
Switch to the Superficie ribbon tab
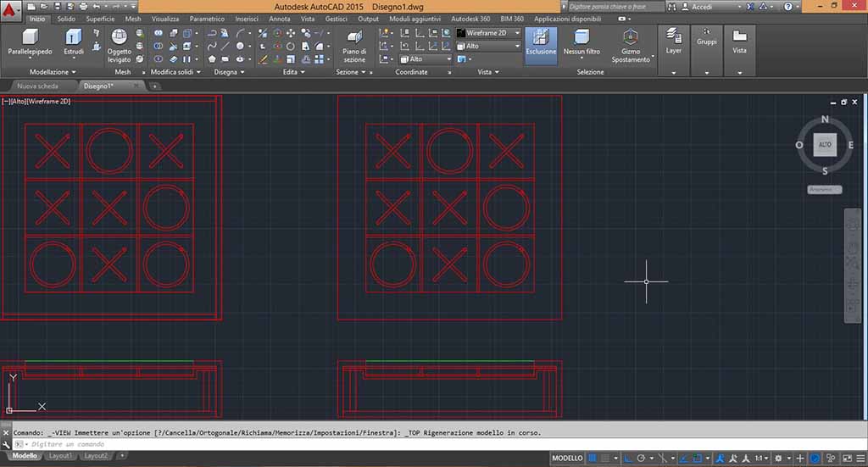(100, 19)
